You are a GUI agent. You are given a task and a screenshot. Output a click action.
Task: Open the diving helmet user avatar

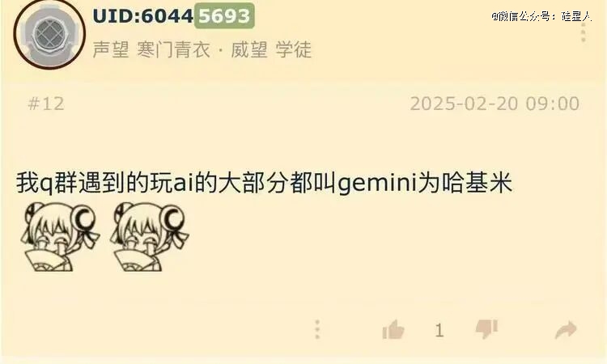pos(49,36)
